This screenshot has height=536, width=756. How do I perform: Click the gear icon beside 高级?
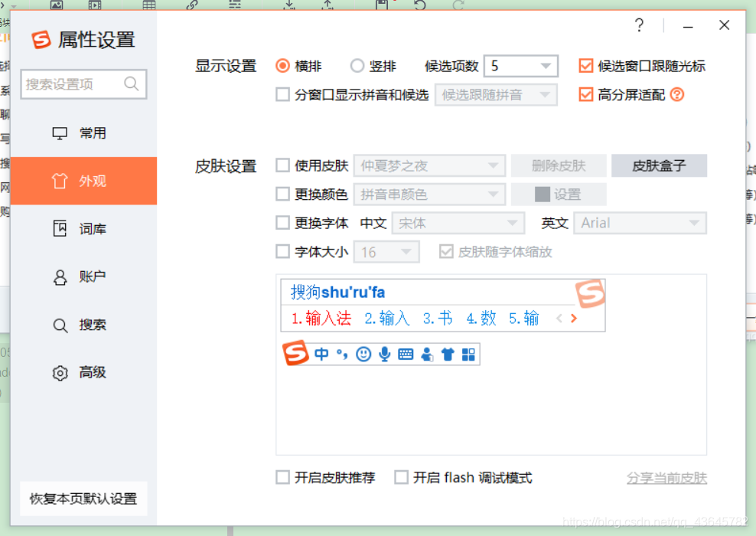click(60, 373)
